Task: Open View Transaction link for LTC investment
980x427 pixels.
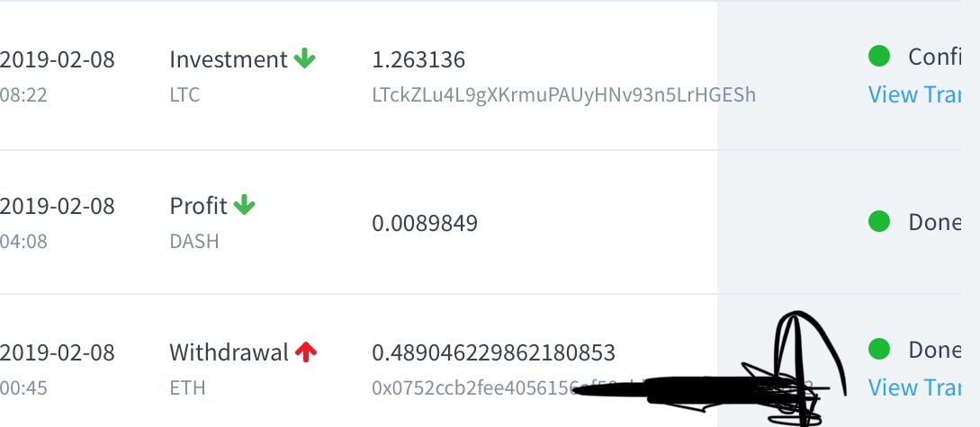Action: (913, 95)
